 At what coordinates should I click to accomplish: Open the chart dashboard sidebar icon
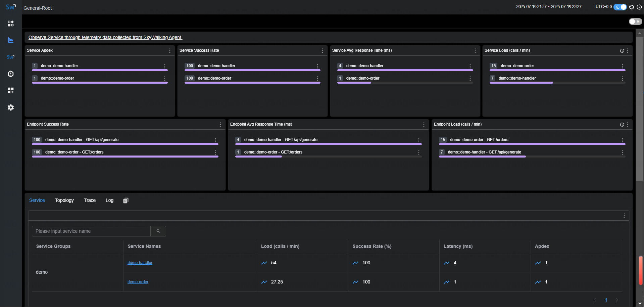coord(11,40)
